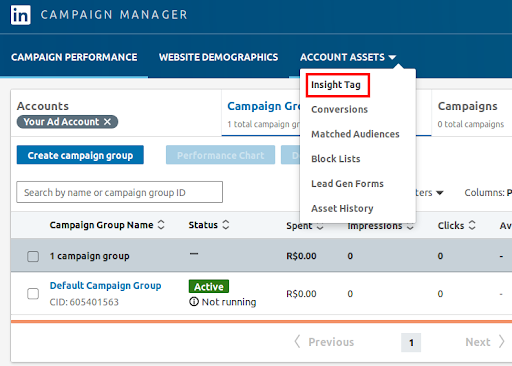Click Create campaign group button
This screenshot has height=366, width=512.
coord(80,155)
